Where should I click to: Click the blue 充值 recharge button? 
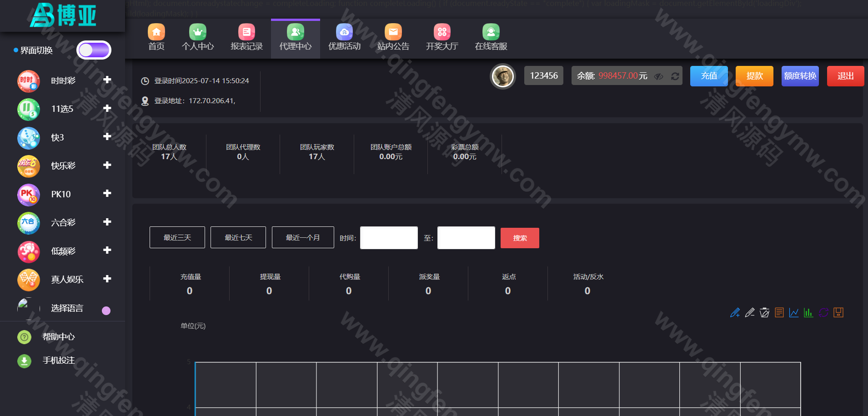[709, 76]
